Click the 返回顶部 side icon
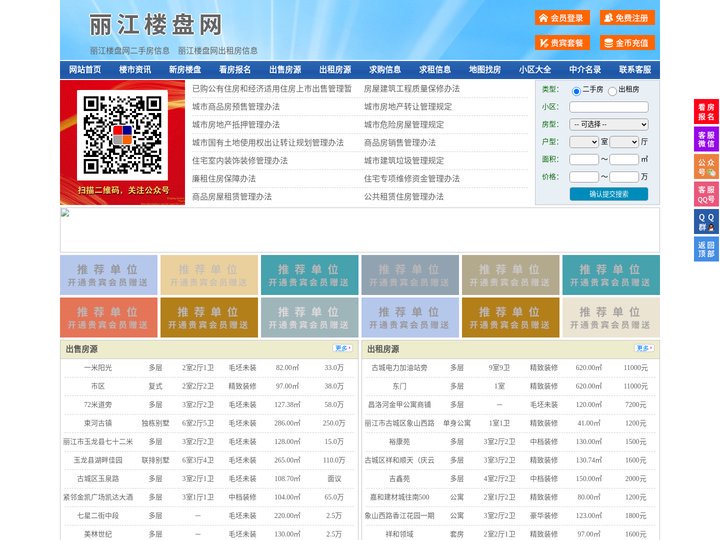 706,249
